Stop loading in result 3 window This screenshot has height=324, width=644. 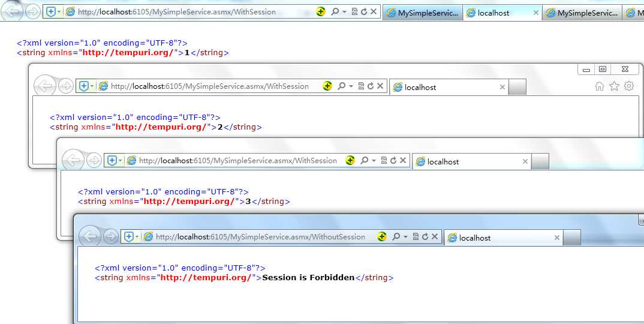(x=403, y=160)
